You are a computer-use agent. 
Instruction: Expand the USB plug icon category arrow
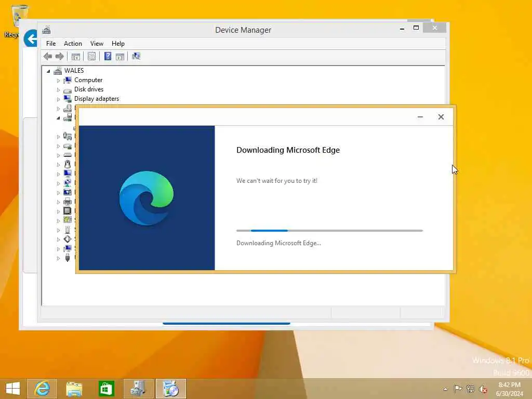58,258
